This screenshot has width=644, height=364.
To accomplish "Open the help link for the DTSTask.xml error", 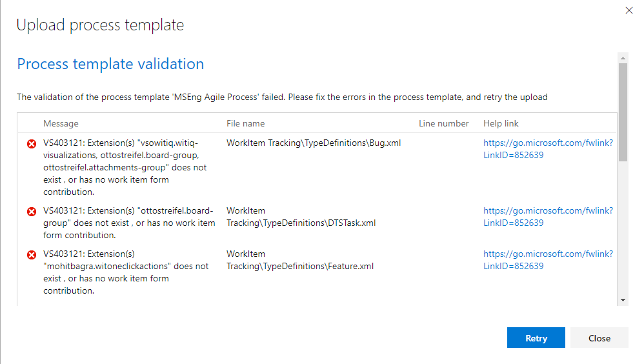I will coord(547,217).
